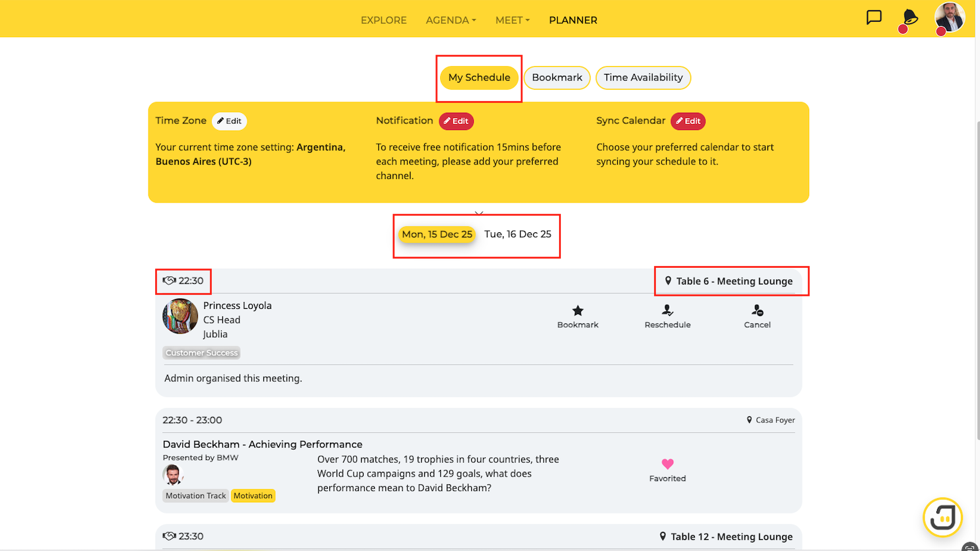Expand the MEET dropdown menu

pos(513,20)
